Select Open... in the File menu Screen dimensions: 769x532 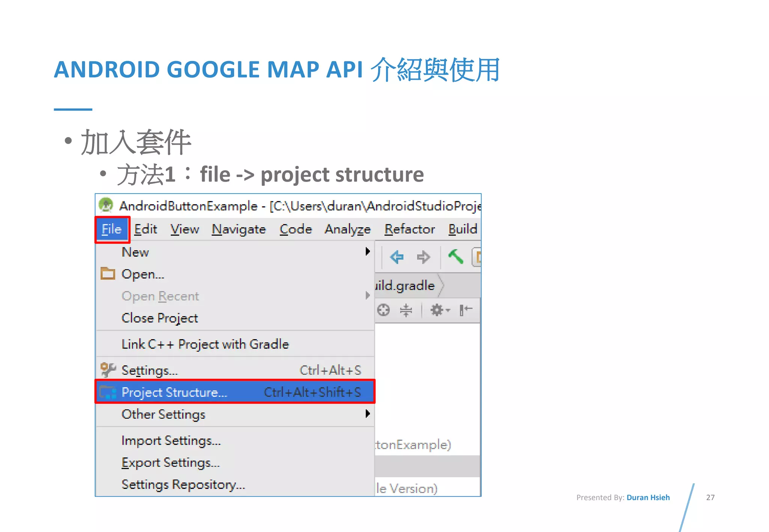235,274
